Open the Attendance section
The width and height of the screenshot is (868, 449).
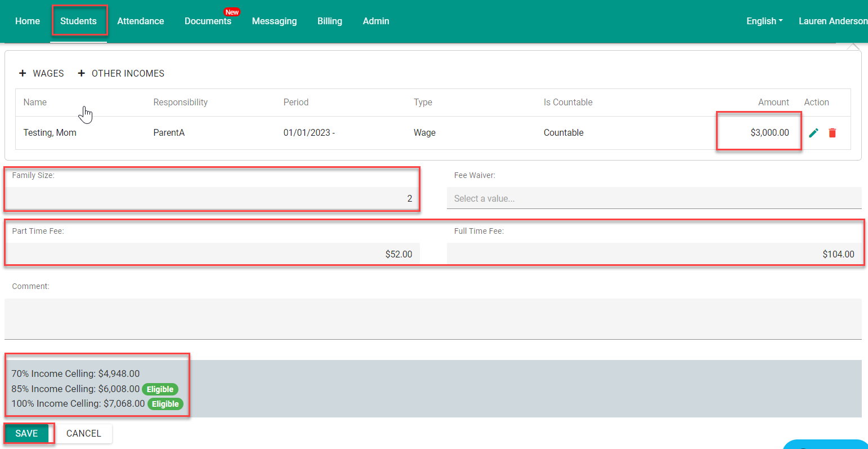[x=140, y=21]
